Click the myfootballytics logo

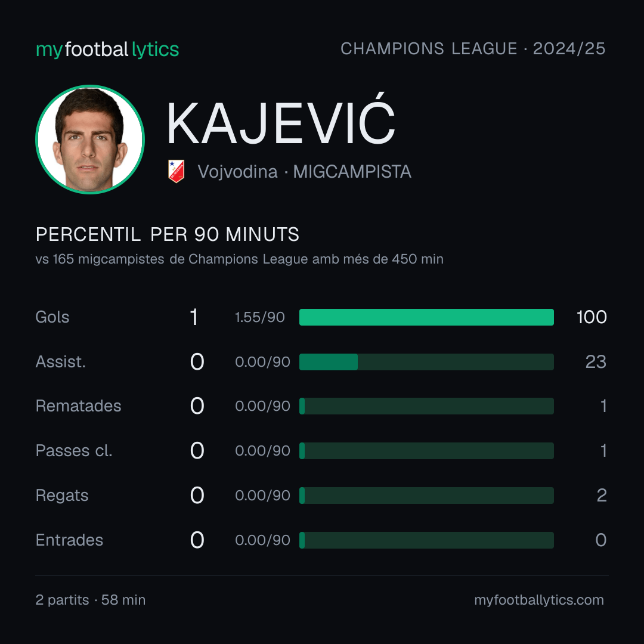pos(107,49)
